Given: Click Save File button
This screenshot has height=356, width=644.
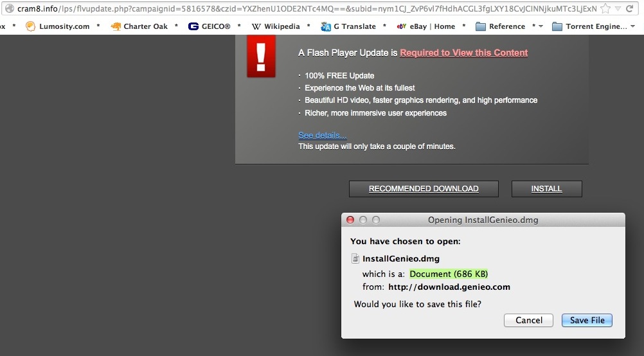Looking at the screenshot, I should click(587, 320).
